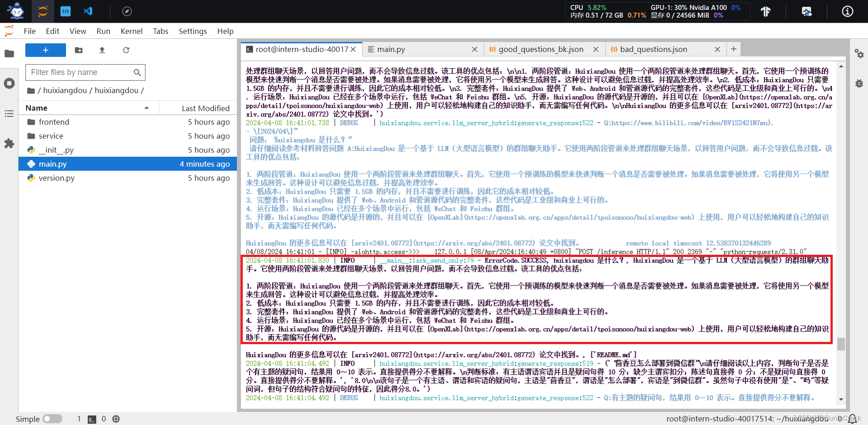This screenshot has height=425, width=868.
Task: Select the __init__.py file
Action: tap(128, 150)
